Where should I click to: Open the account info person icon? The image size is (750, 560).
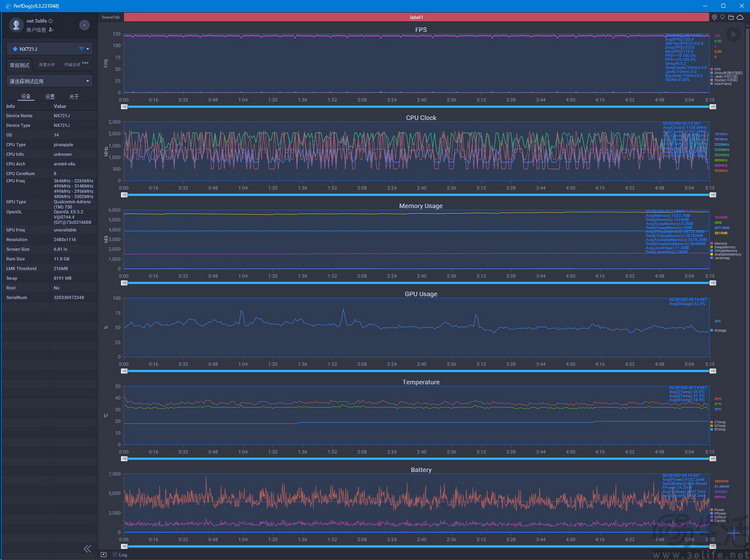pos(51,30)
